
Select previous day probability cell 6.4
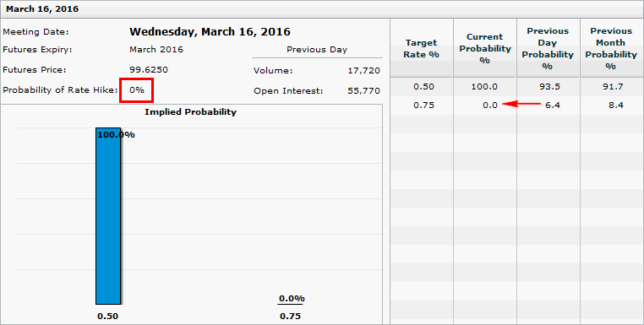pos(553,105)
